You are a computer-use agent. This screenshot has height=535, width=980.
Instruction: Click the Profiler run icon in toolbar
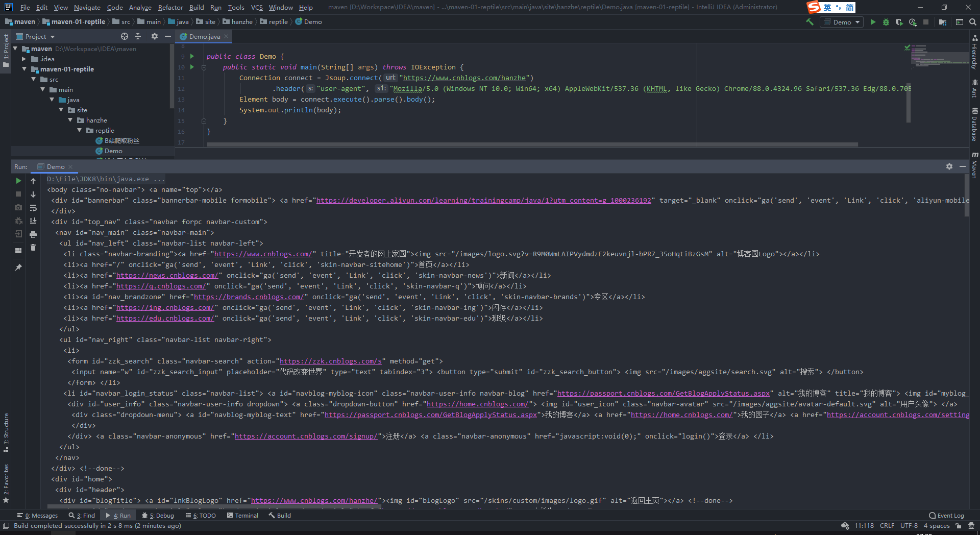(913, 22)
